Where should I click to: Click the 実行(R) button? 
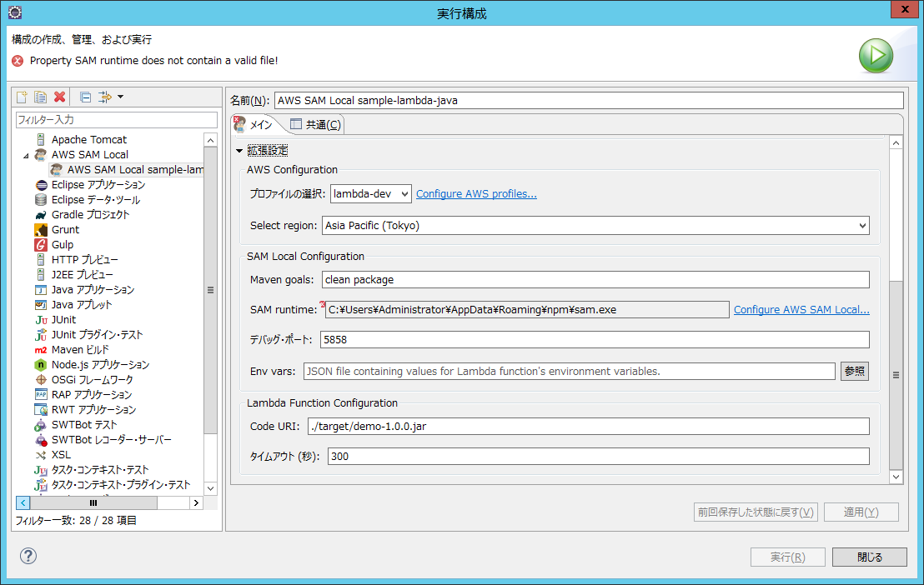[x=788, y=557]
